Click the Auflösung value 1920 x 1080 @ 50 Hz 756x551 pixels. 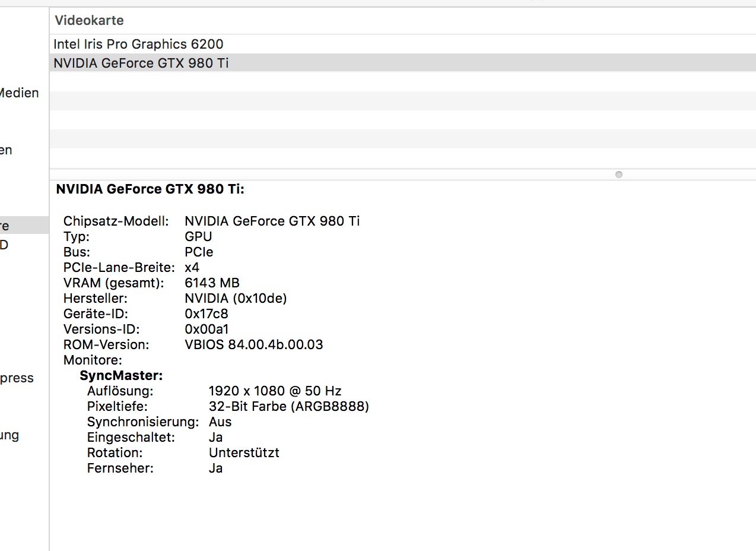pyautogui.click(x=275, y=391)
